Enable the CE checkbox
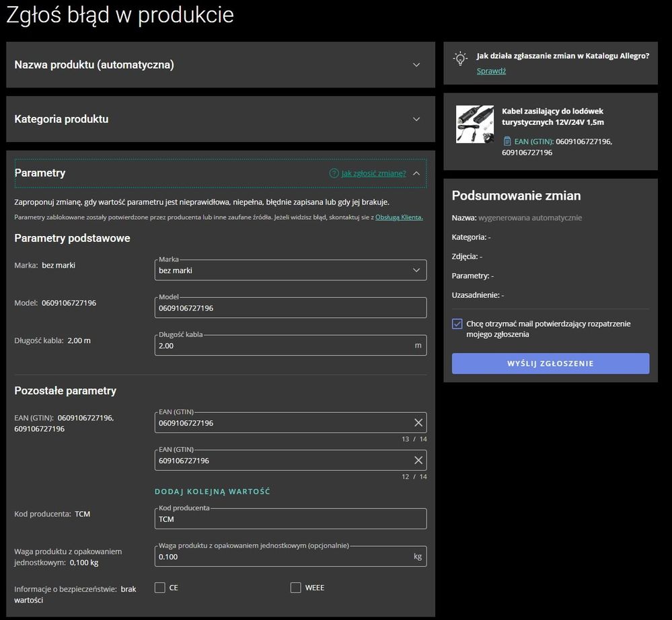672x620 pixels. tap(160, 587)
